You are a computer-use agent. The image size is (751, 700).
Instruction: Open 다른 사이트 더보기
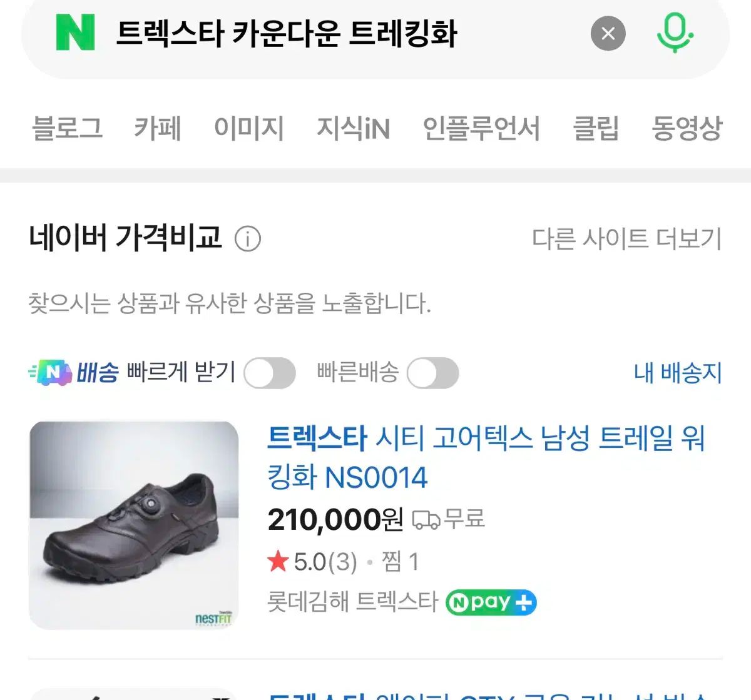pyautogui.click(x=627, y=238)
